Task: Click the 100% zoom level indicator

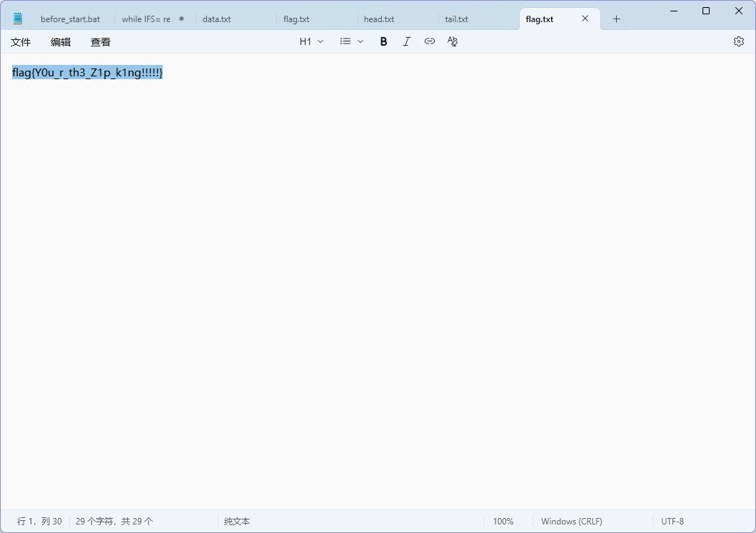Action: point(503,522)
